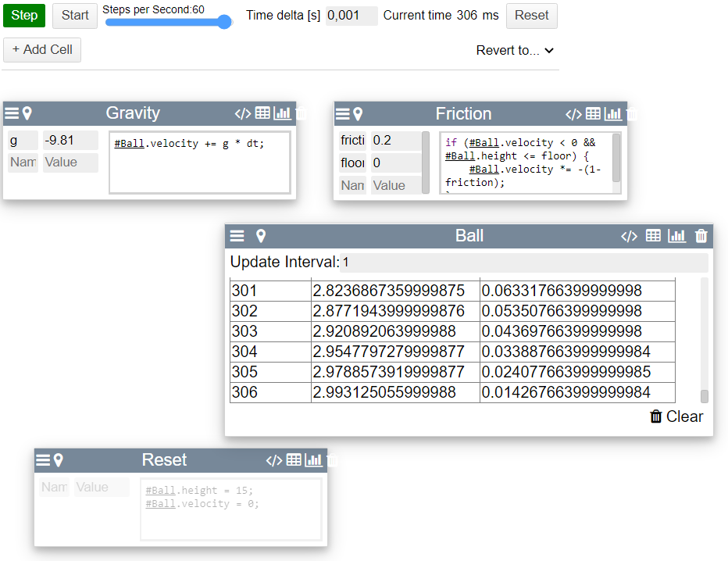
Task: Toggle the table view in Gravity cell
Action: click(x=262, y=113)
